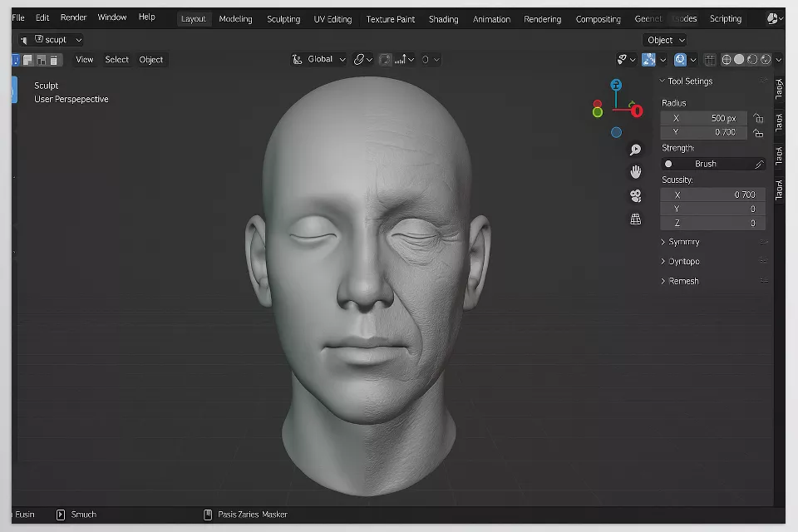This screenshot has width=798, height=532.
Task: Click the Blender scene icon top right
Action: coord(772,19)
